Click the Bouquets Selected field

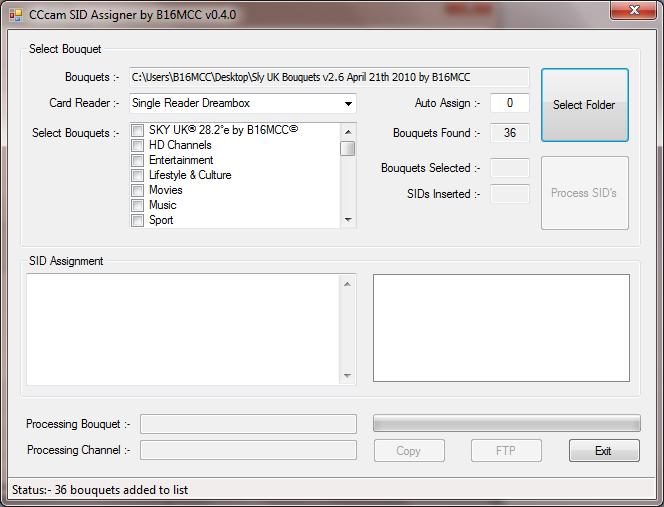[x=509, y=168]
